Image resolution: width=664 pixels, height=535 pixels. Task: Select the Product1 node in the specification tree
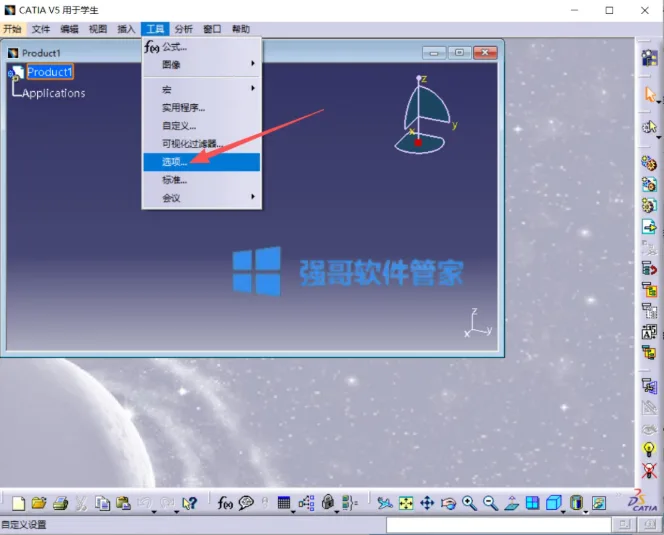pyautogui.click(x=50, y=72)
